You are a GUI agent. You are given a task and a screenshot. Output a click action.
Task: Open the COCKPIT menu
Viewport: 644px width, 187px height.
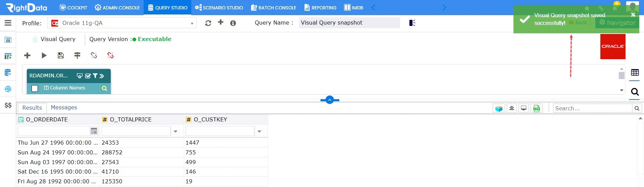(73, 7)
